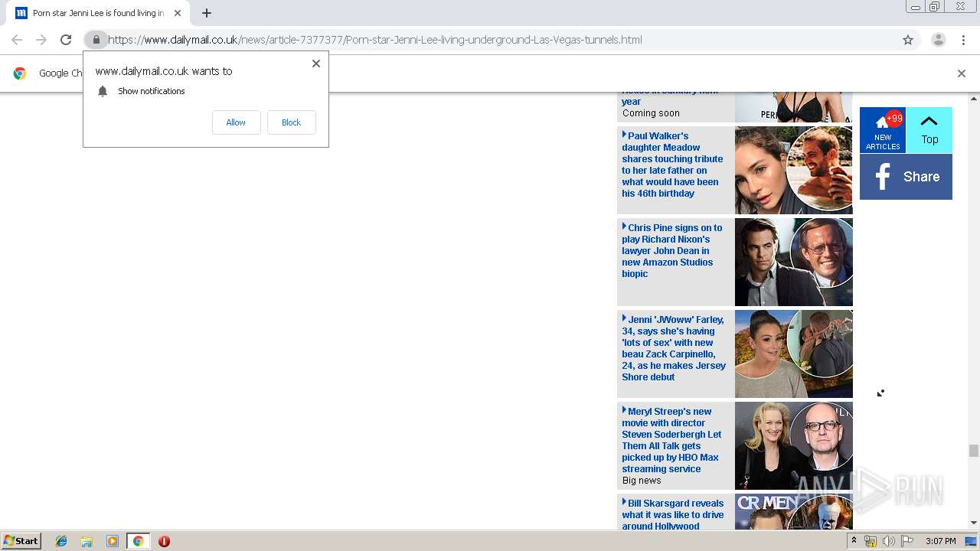
Task: View site info via lock icon
Action: (x=96, y=40)
